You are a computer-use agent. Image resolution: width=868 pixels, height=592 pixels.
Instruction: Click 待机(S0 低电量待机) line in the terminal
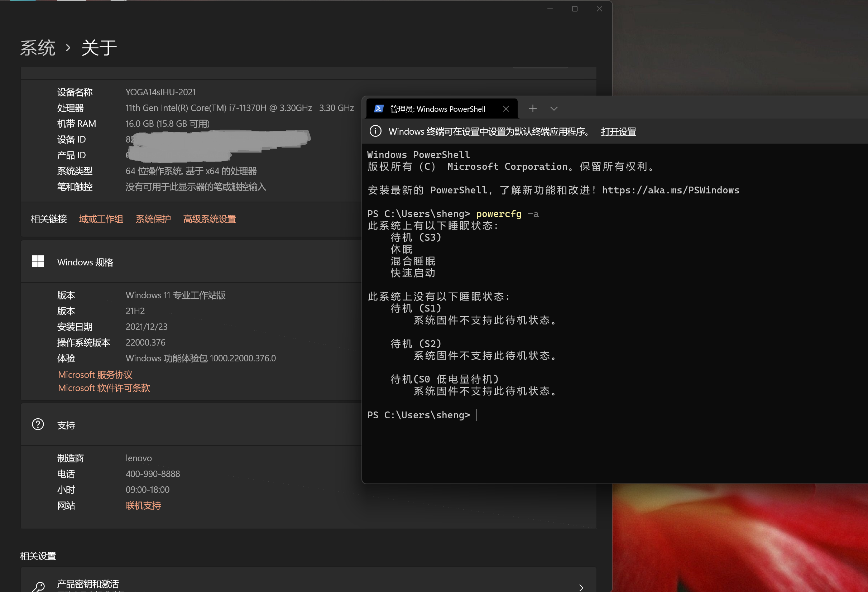(x=445, y=379)
